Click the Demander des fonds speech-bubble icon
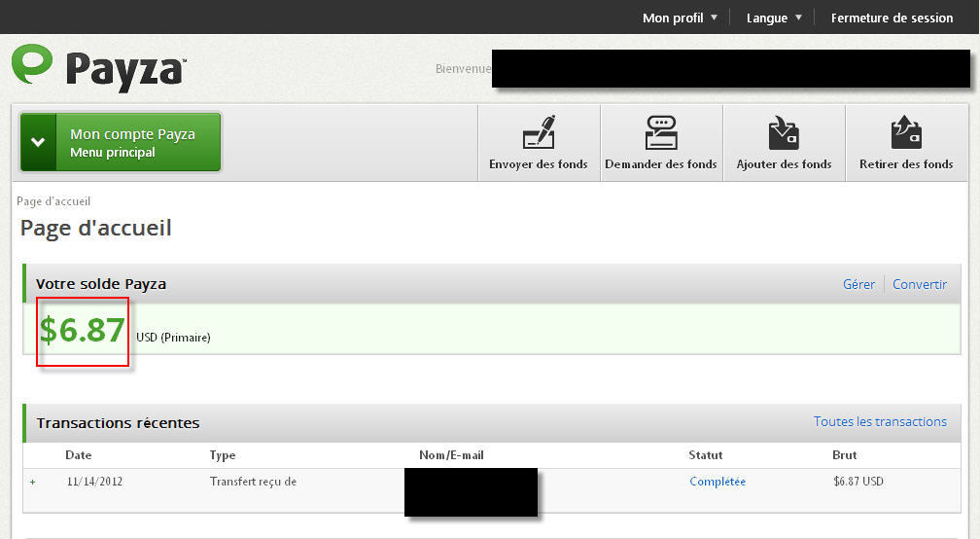Image resolution: width=980 pixels, height=539 pixels. (661, 132)
